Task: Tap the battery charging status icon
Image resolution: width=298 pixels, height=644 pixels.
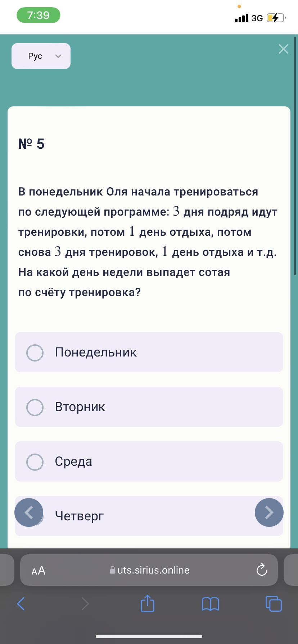Action: pos(276,18)
